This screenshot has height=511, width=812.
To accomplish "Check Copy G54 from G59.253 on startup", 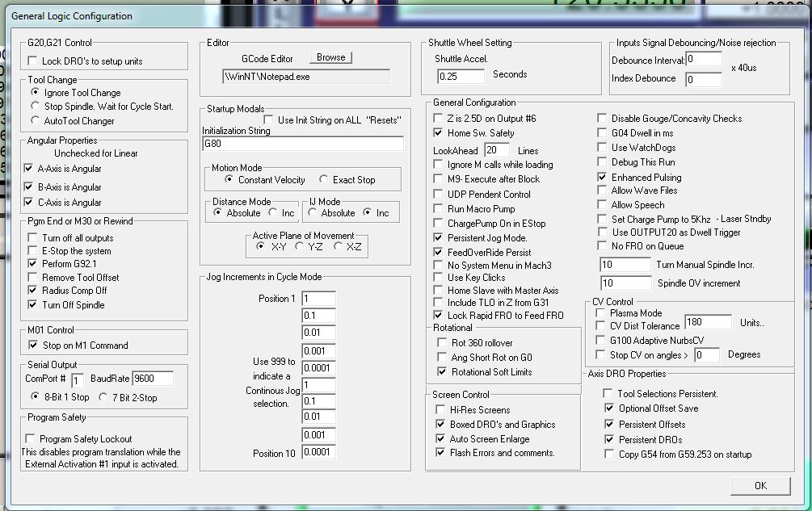I will pos(609,454).
